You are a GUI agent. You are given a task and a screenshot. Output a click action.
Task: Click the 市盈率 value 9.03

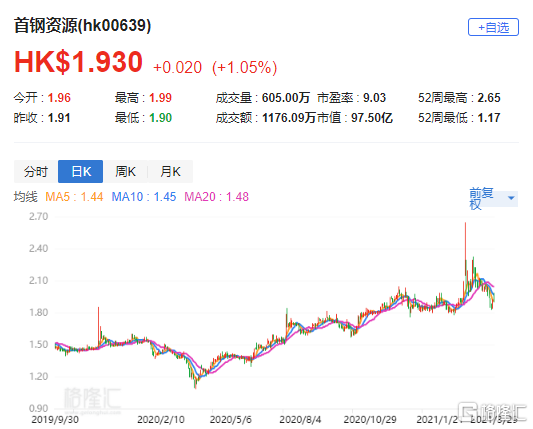(x=375, y=98)
